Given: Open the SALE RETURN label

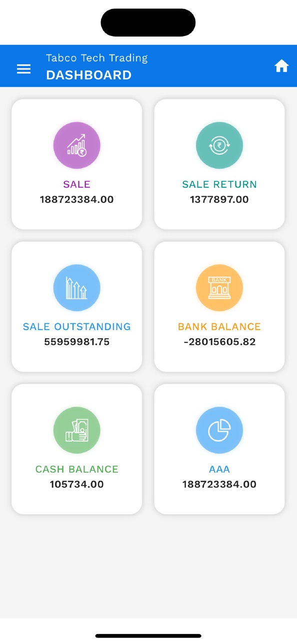Looking at the screenshot, I should tap(219, 184).
